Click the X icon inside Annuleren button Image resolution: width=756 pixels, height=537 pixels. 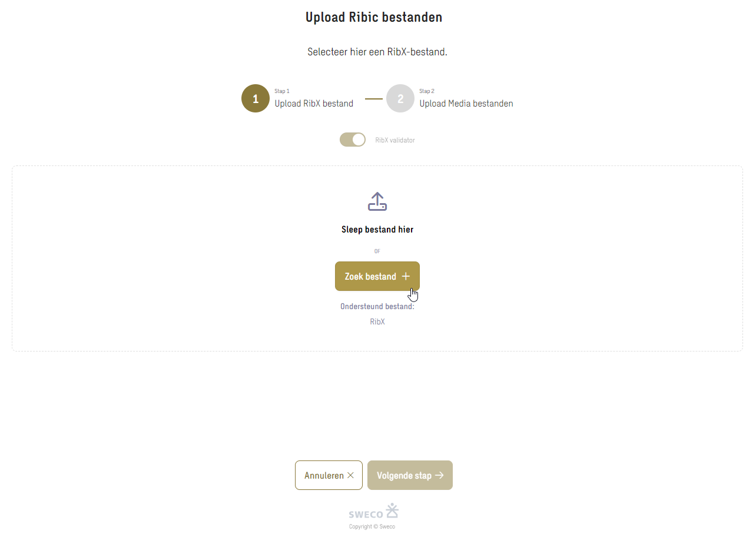point(351,475)
